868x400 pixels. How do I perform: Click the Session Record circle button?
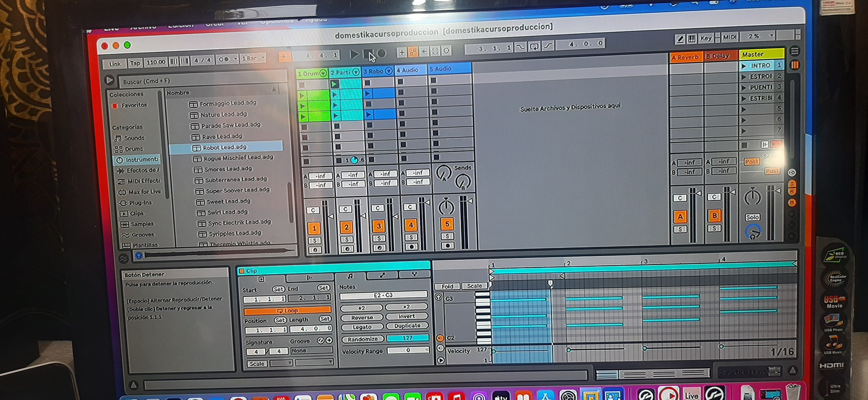[446, 51]
